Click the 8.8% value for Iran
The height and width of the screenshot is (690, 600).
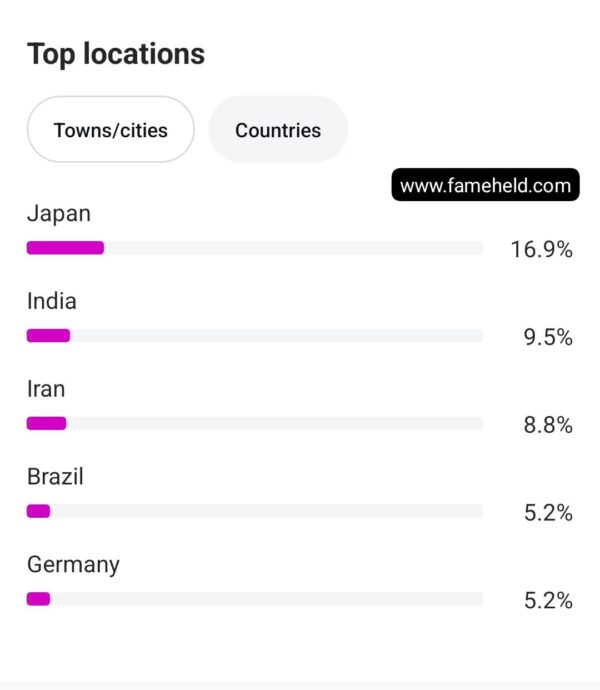click(548, 425)
